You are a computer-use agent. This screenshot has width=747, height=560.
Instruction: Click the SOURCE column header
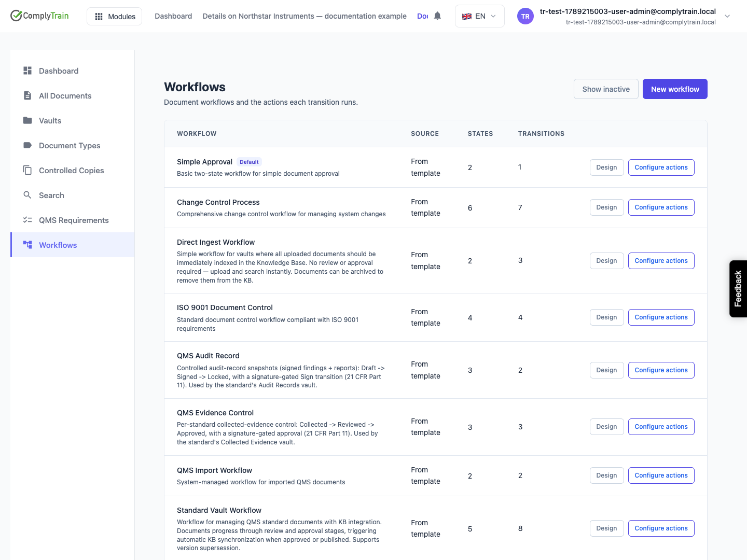[x=425, y=134]
